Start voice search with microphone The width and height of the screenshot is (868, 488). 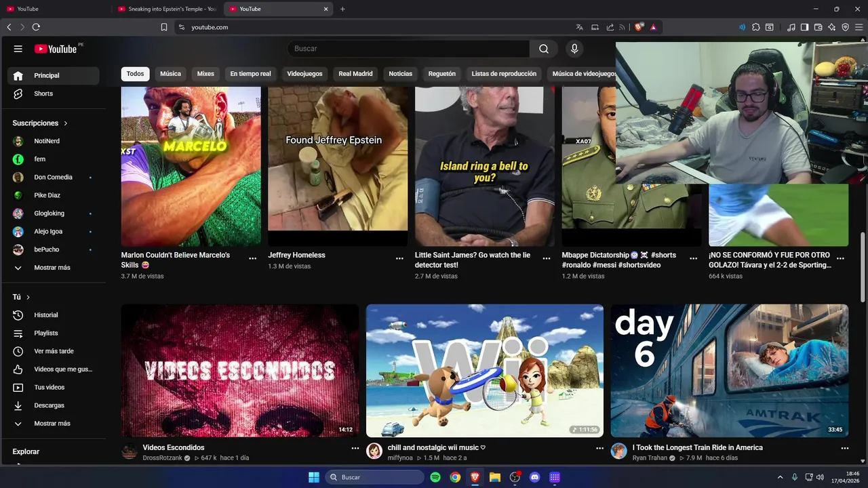click(x=574, y=49)
